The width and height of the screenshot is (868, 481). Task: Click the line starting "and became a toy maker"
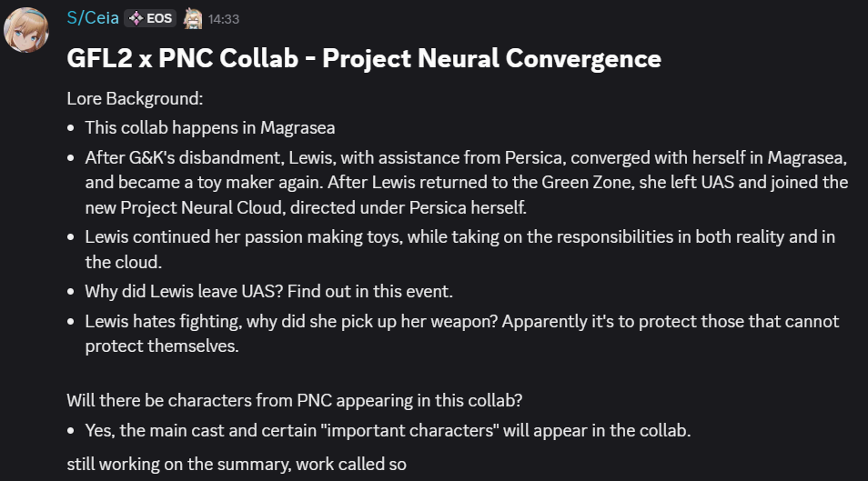tap(466, 181)
